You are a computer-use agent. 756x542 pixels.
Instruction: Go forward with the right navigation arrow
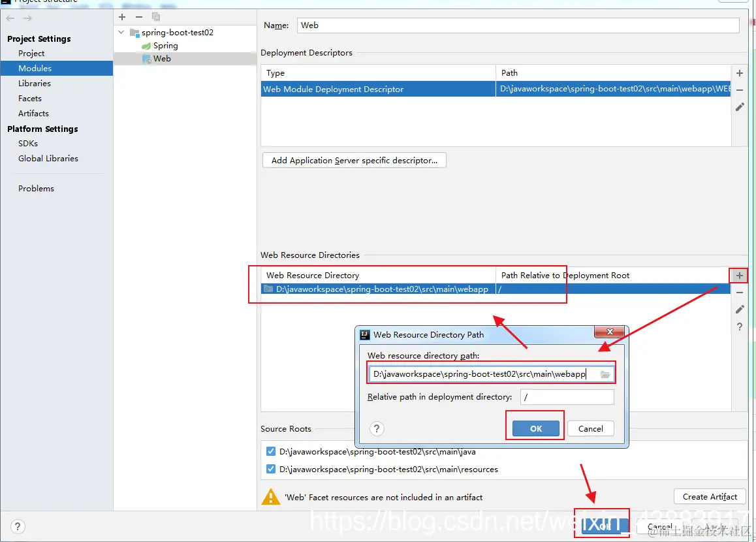27,18
